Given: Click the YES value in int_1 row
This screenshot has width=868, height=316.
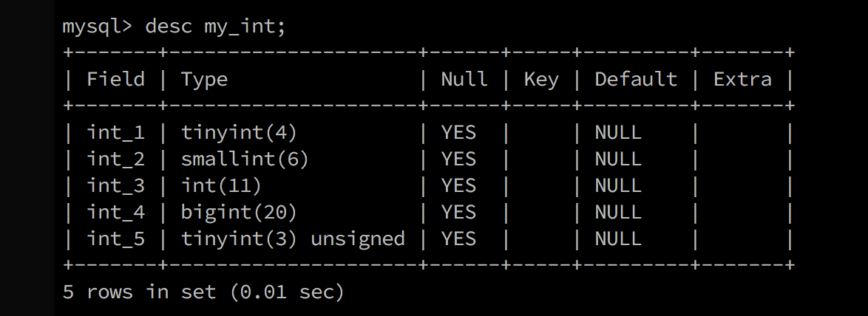Looking at the screenshot, I should tap(458, 133).
